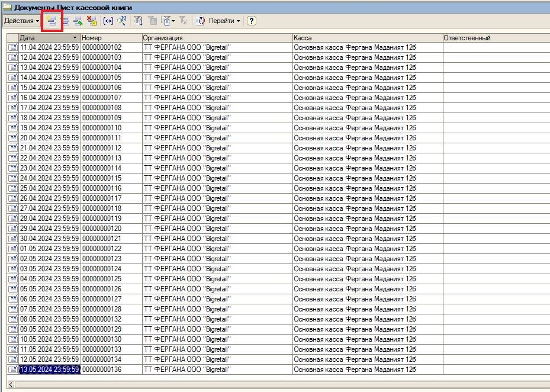Screen dimensions: 550x392
Task: Click the filter history icon
Action: pos(165,21)
